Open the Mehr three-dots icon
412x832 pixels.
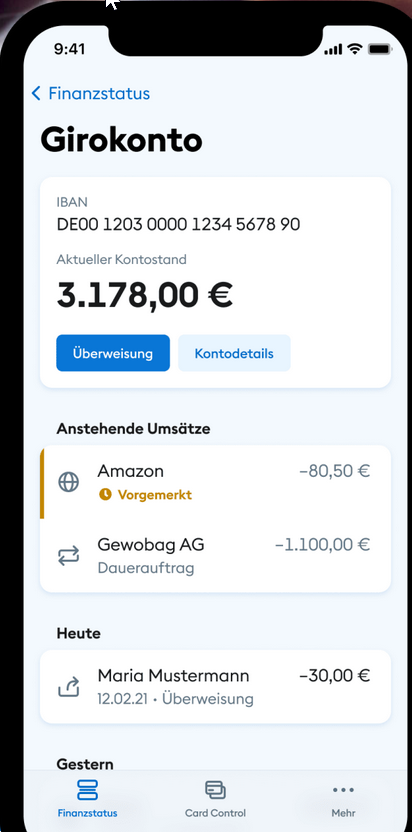click(x=344, y=790)
